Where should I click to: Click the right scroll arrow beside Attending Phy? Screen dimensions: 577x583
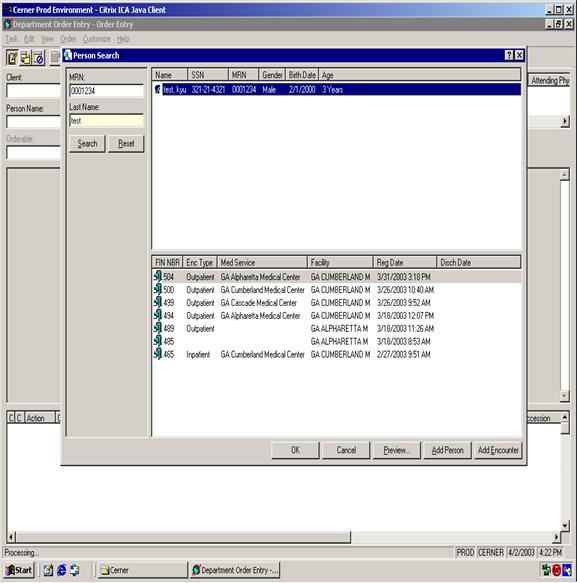click(x=565, y=121)
